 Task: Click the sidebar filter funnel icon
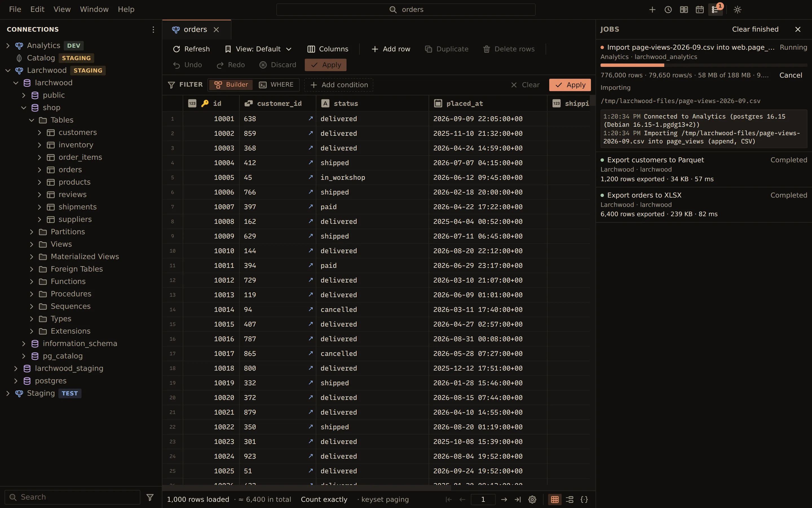pyautogui.click(x=150, y=497)
